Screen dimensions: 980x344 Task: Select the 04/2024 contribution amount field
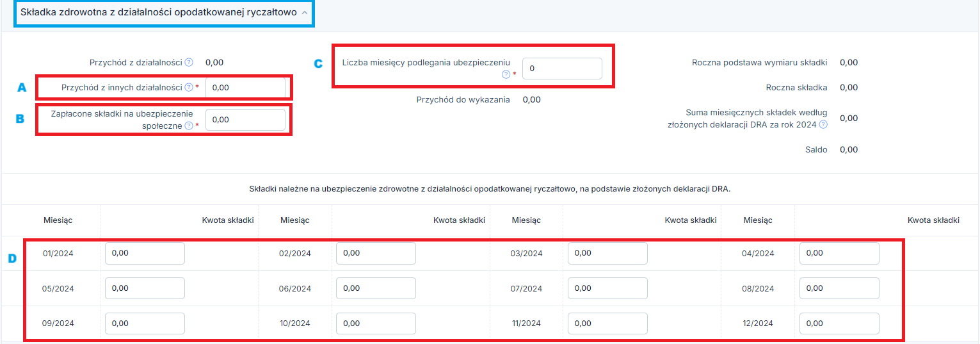(x=839, y=253)
